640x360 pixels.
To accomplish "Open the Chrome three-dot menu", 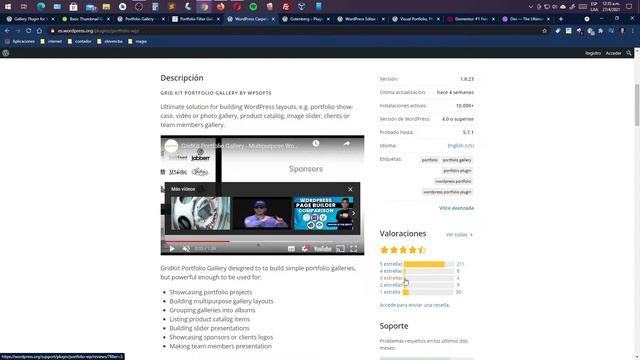I will pyautogui.click(x=633, y=31).
